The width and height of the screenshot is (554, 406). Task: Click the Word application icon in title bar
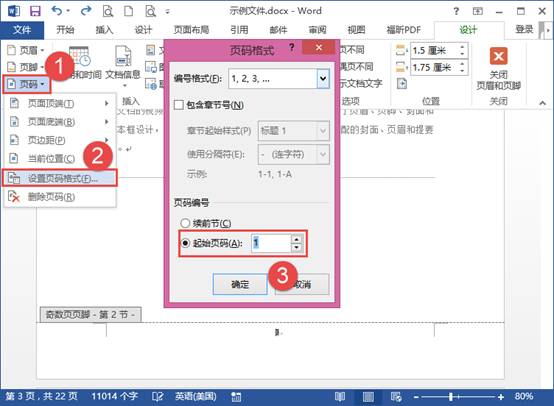(x=13, y=11)
